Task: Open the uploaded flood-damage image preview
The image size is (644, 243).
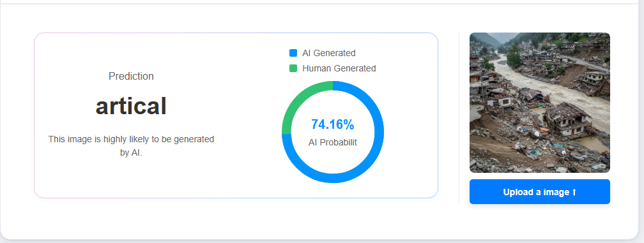Action: click(x=540, y=103)
